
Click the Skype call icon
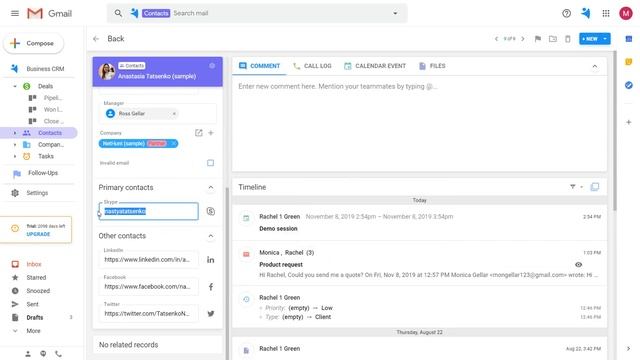tap(211, 211)
